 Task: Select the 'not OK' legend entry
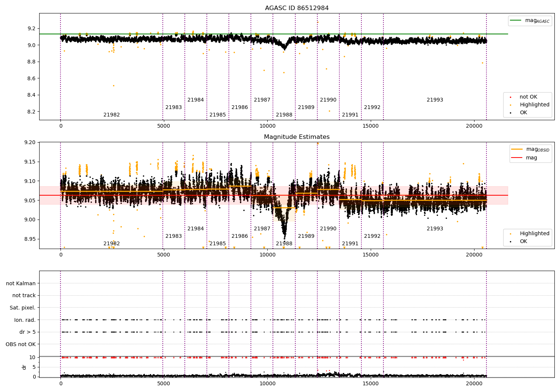(528, 97)
